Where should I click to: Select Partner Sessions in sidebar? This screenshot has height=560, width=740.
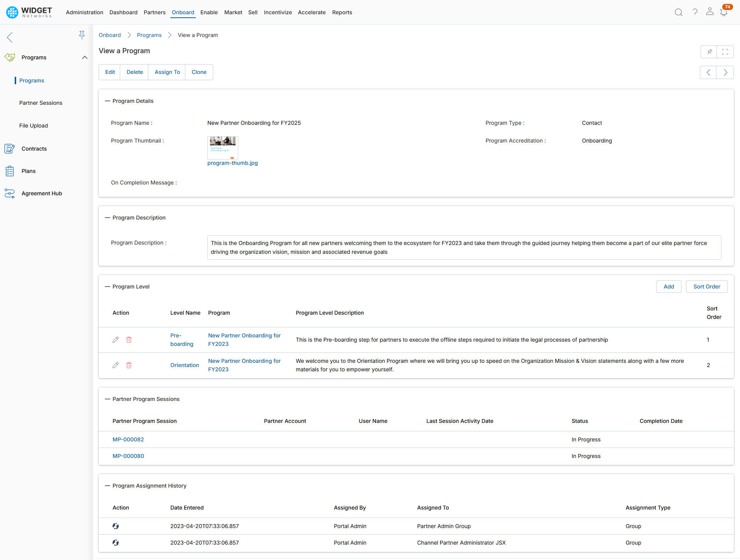(41, 103)
